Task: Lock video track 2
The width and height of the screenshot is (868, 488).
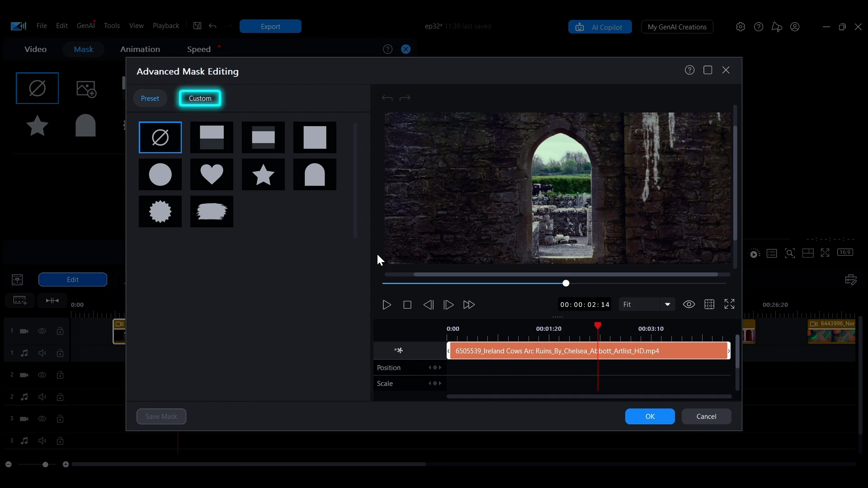Action: click(x=60, y=375)
